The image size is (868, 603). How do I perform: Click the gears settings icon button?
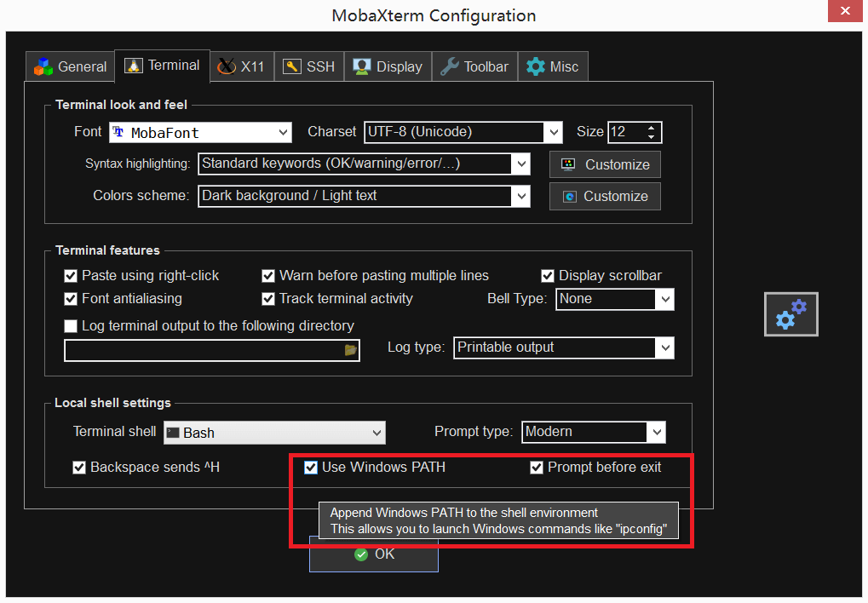pos(791,314)
